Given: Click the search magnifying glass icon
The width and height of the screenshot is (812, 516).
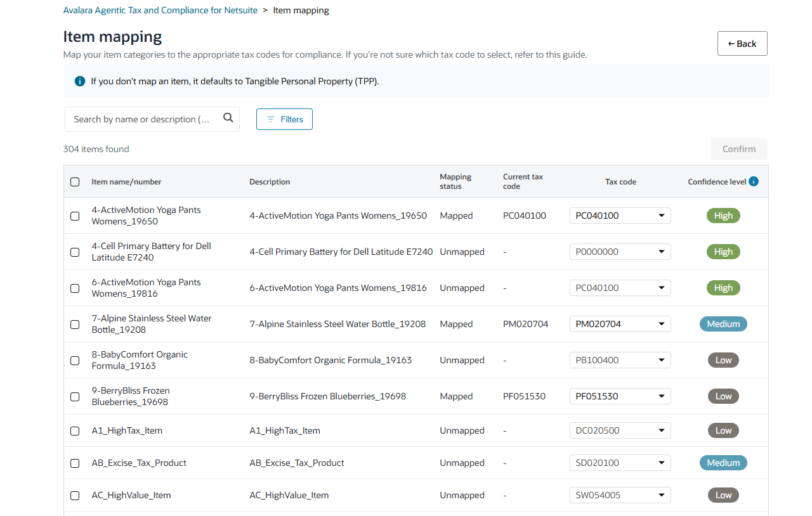Looking at the screenshot, I should [x=228, y=119].
